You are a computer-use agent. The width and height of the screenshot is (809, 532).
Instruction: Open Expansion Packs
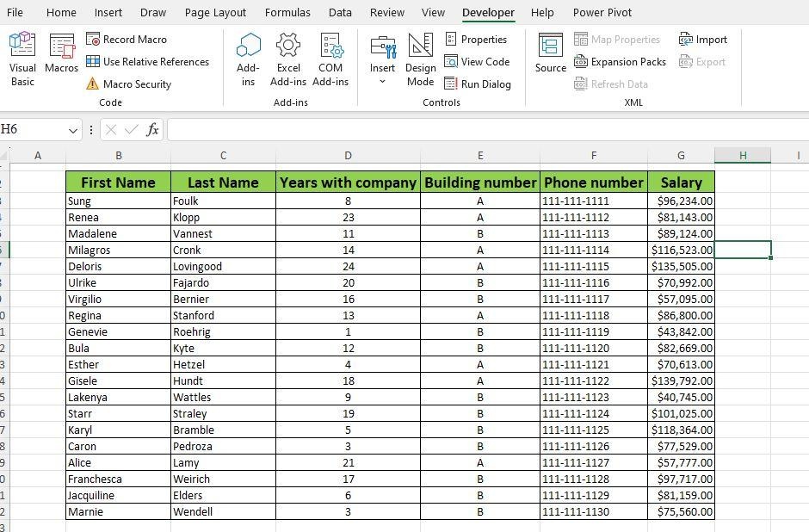[621, 61]
